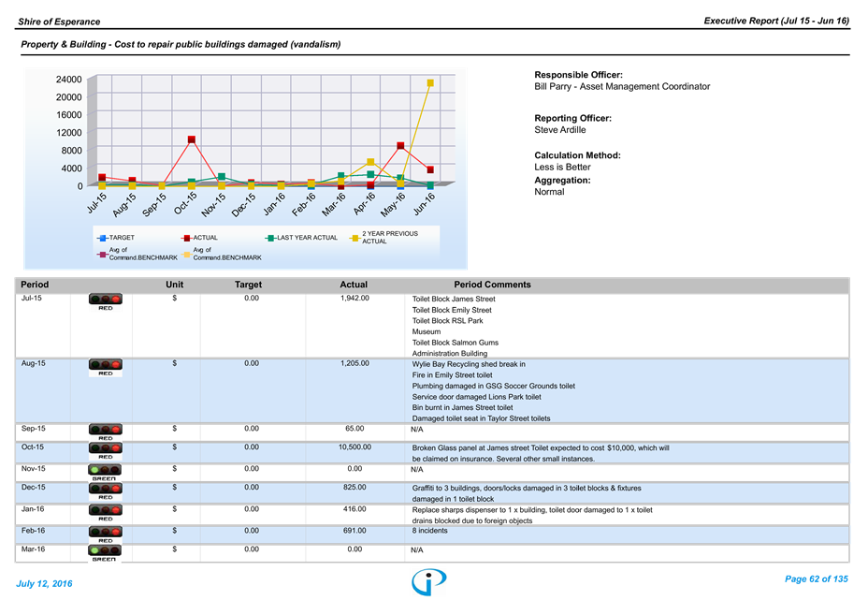Click the 'Responsible Officer:' label
Image resolution: width=868 pixels, height=615 pixels.
coord(578,75)
